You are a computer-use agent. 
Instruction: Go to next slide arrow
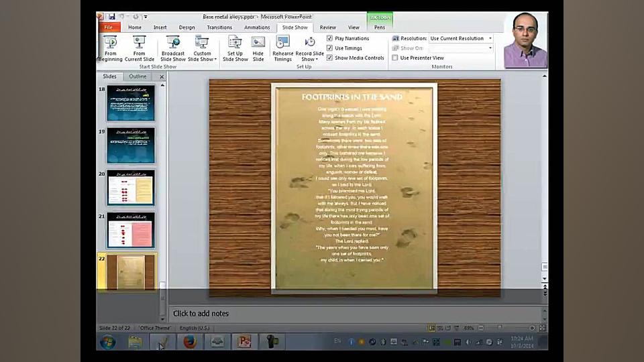545,293
